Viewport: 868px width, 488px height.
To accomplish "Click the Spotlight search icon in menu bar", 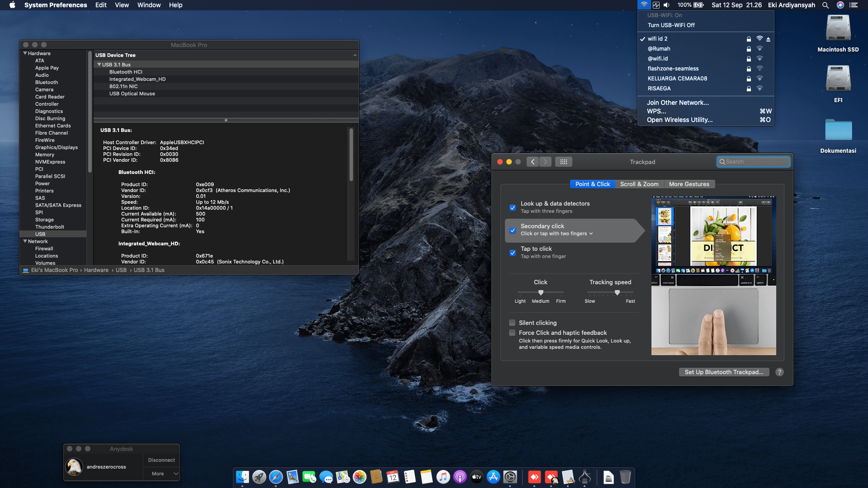I will [x=825, y=5].
